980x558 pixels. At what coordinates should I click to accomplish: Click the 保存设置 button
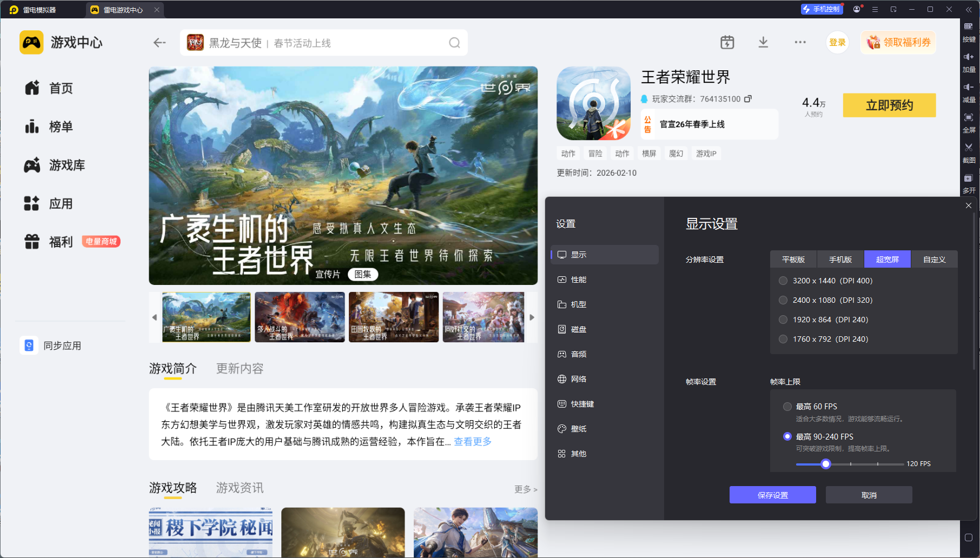coord(772,495)
